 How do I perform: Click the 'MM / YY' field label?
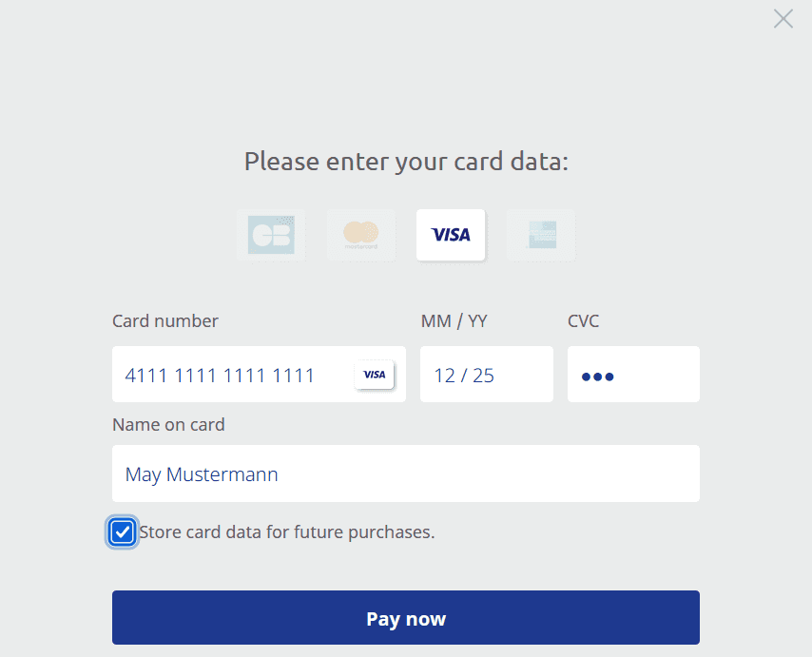[454, 321]
